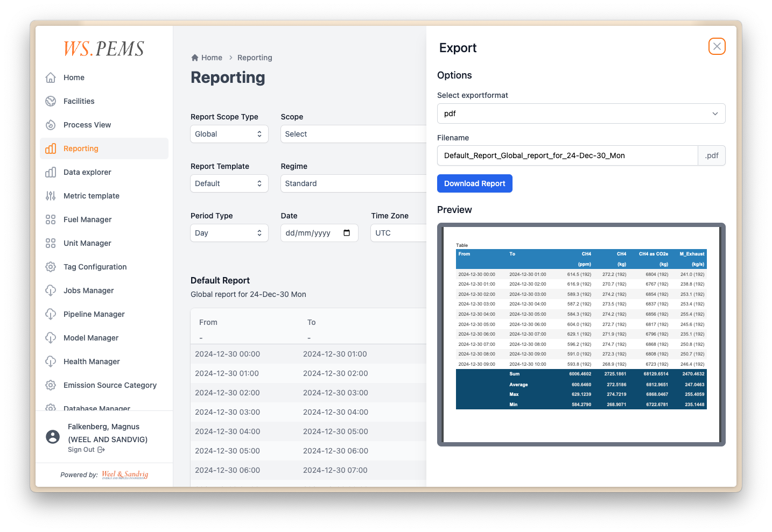The height and width of the screenshot is (532, 772).
Task: Click the Data explorer chart icon
Action: [x=51, y=172]
